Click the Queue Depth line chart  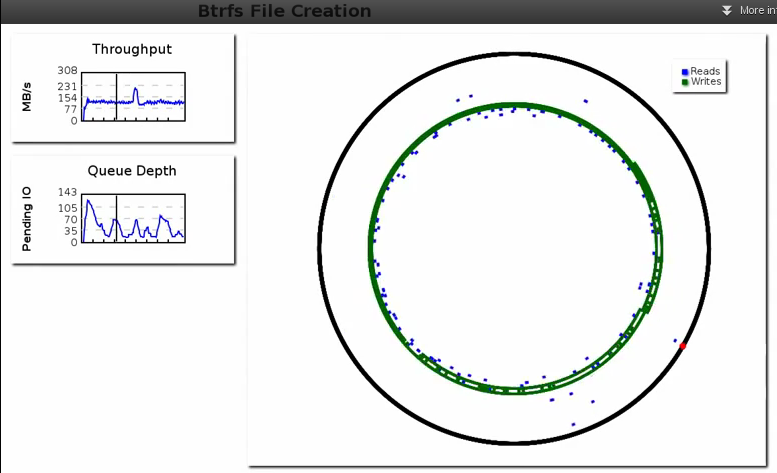133,218
